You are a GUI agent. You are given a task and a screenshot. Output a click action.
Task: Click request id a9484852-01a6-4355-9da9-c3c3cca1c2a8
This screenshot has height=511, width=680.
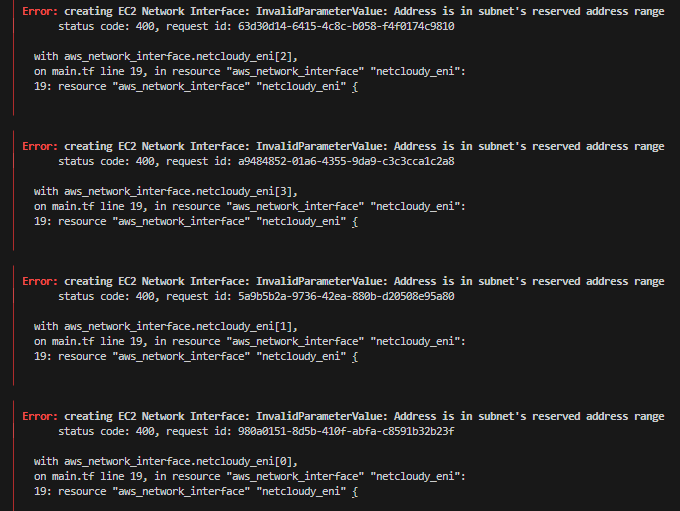coord(346,161)
